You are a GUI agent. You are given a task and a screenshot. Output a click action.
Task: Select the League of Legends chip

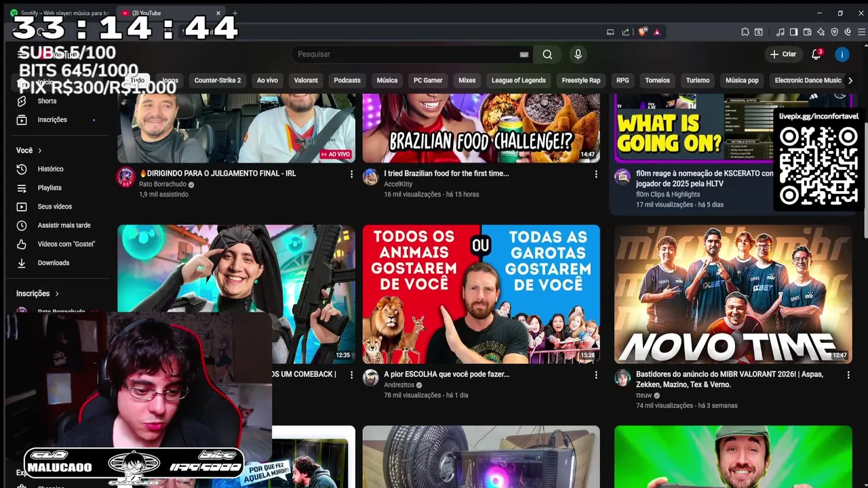(519, 80)
